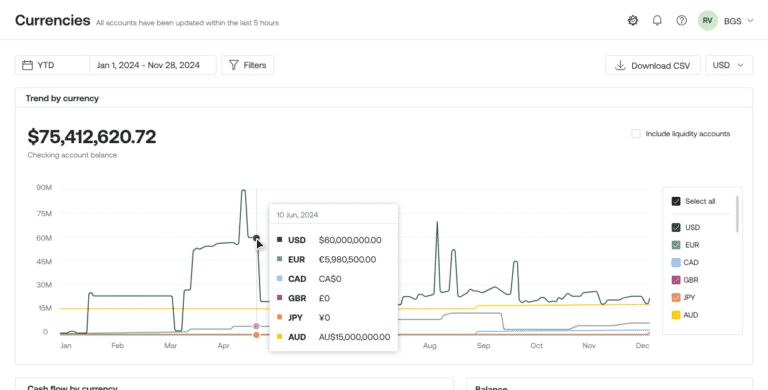Click the Currencies page title
The image size is (768, 390).
(52, 21)
